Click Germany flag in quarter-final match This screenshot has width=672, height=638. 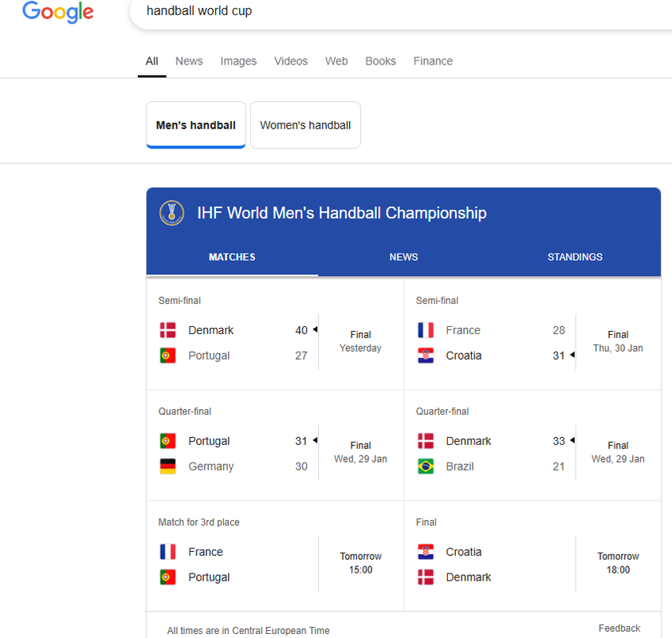(x=167, y=466)
